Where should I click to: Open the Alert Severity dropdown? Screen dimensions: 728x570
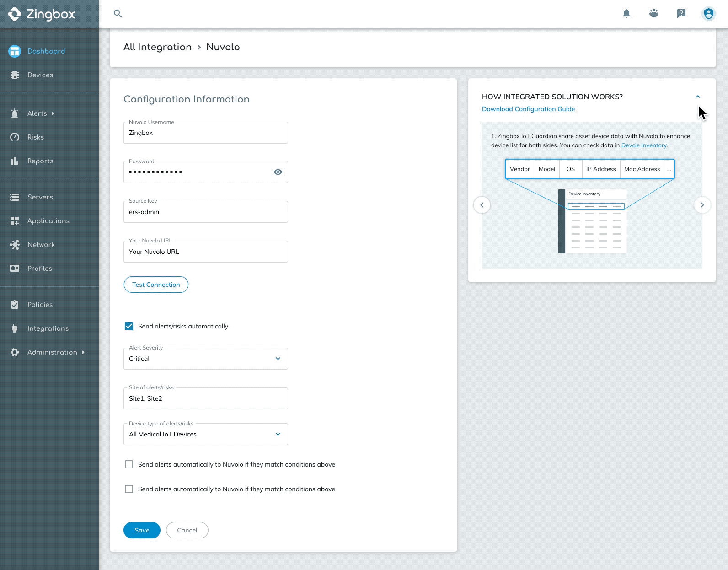click(206, 359)
